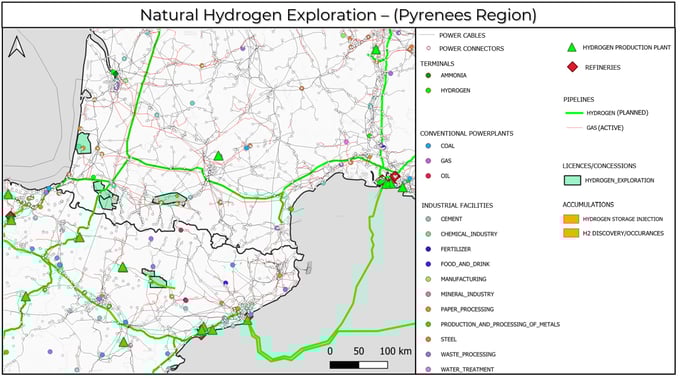Click the 'GAS (ACTIVE)' label

pyautogui.click(x=605, y=128)
